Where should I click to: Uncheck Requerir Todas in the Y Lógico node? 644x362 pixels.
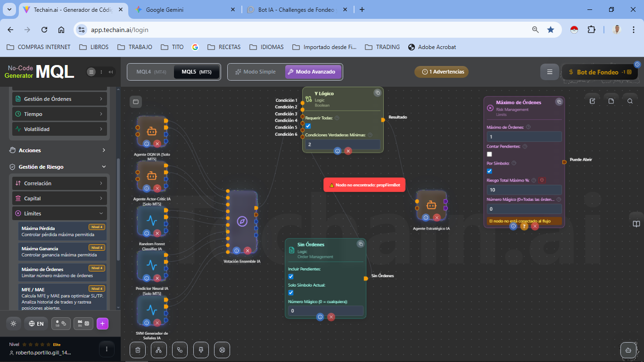[308, 126]
